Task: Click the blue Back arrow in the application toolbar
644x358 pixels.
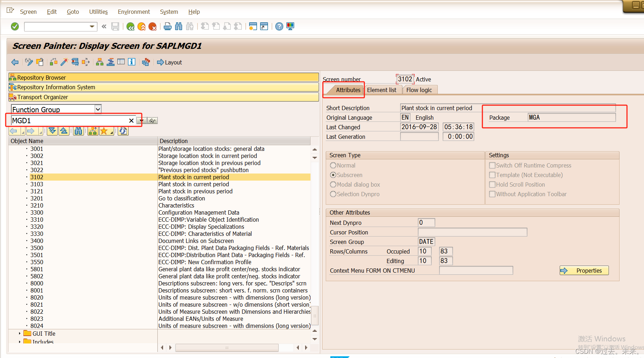Action: coord(15,62)
